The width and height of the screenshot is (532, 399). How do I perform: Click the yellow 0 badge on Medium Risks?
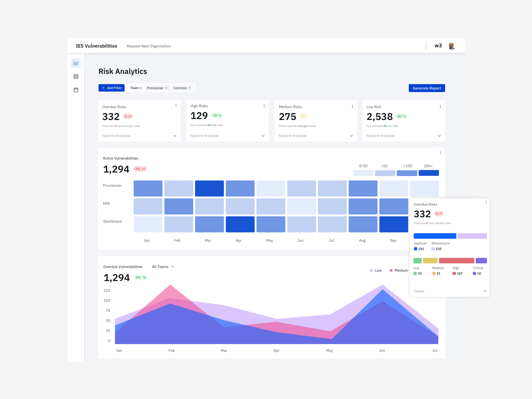304,116
